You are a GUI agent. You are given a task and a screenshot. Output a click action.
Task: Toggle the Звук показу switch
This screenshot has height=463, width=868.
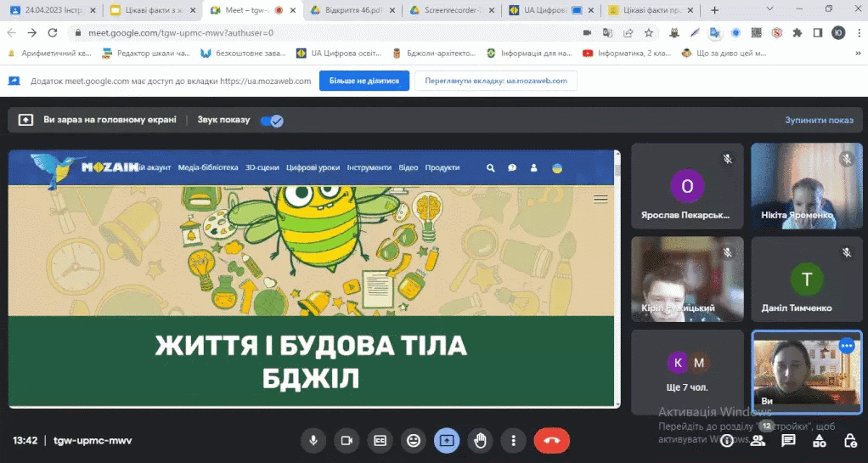(272, 120)
